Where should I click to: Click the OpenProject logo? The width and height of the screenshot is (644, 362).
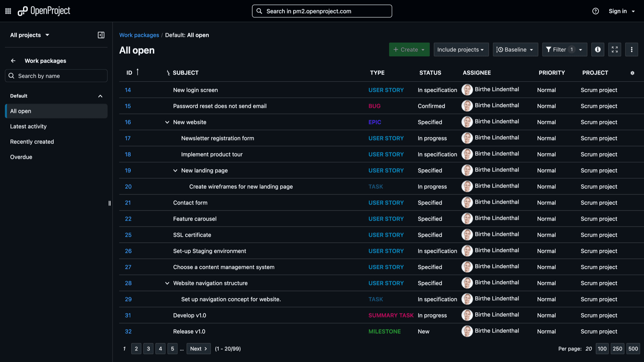click(44, 11)
